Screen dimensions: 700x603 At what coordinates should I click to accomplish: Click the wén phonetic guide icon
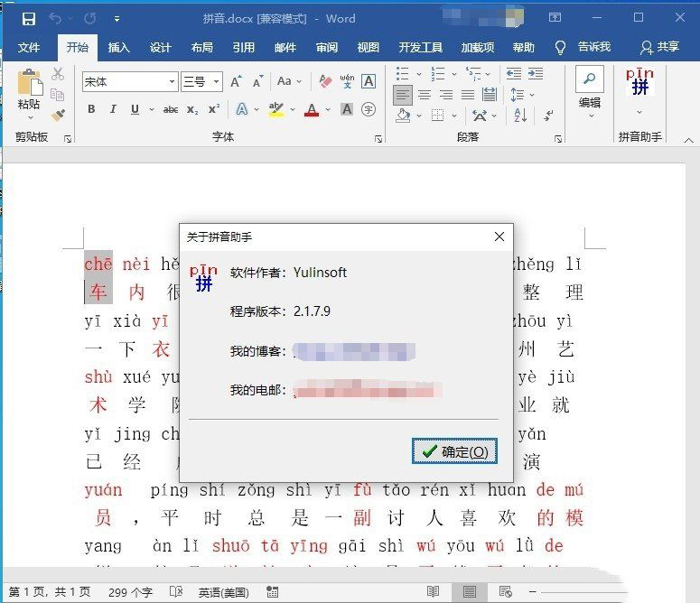(347, 81)
